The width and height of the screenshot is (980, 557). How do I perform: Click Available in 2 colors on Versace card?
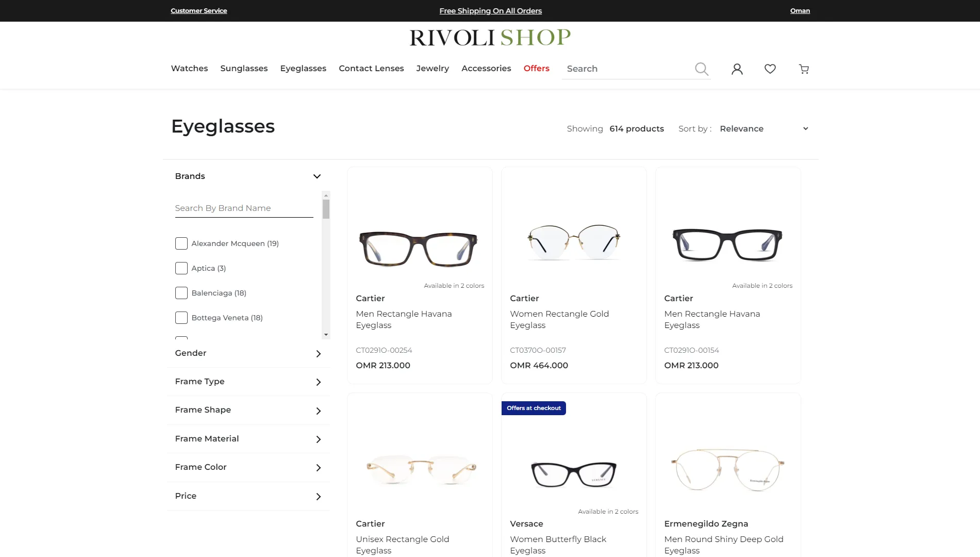pos(608,512)
